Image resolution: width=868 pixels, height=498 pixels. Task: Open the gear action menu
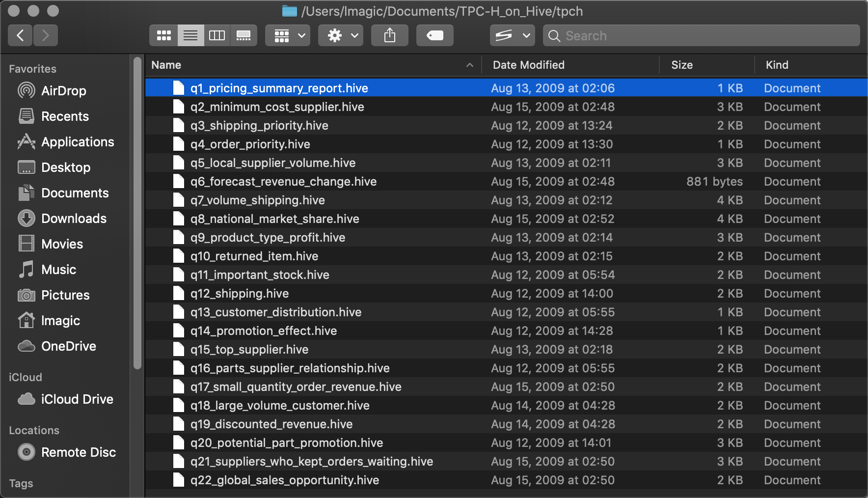click(341, 35)
